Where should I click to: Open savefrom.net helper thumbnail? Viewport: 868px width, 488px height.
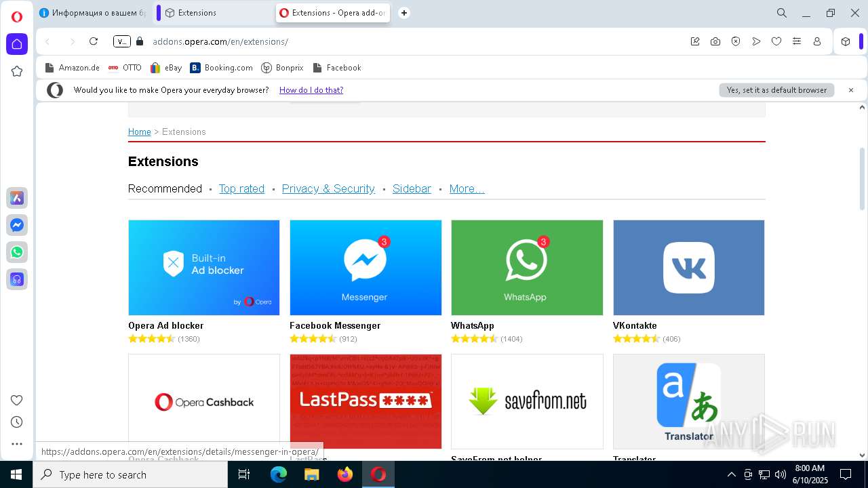[527, 401]
